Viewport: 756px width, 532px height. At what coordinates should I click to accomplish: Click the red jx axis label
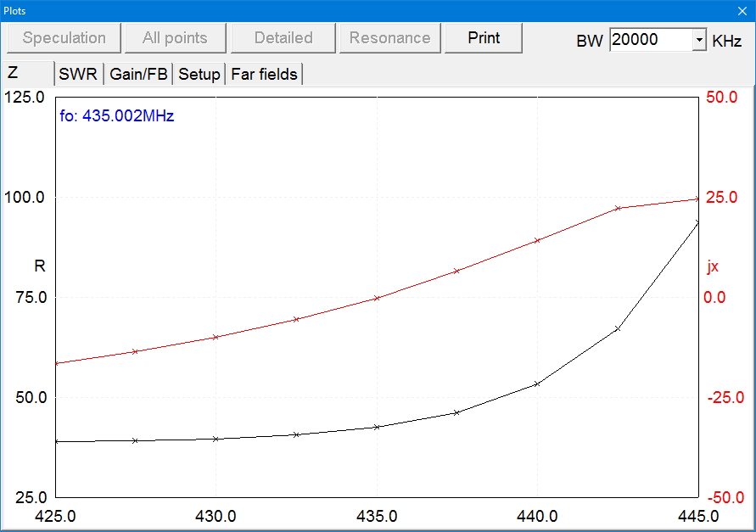point(713,266)
